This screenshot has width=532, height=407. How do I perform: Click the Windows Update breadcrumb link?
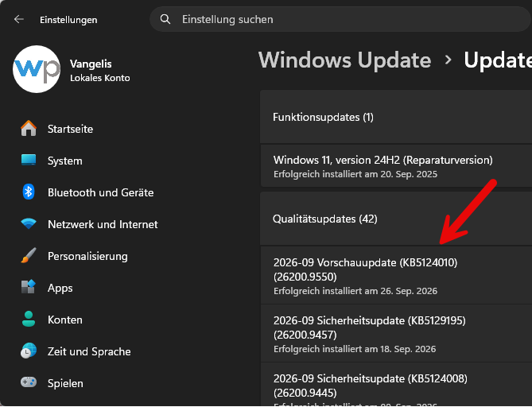click(x=344, y=60)
